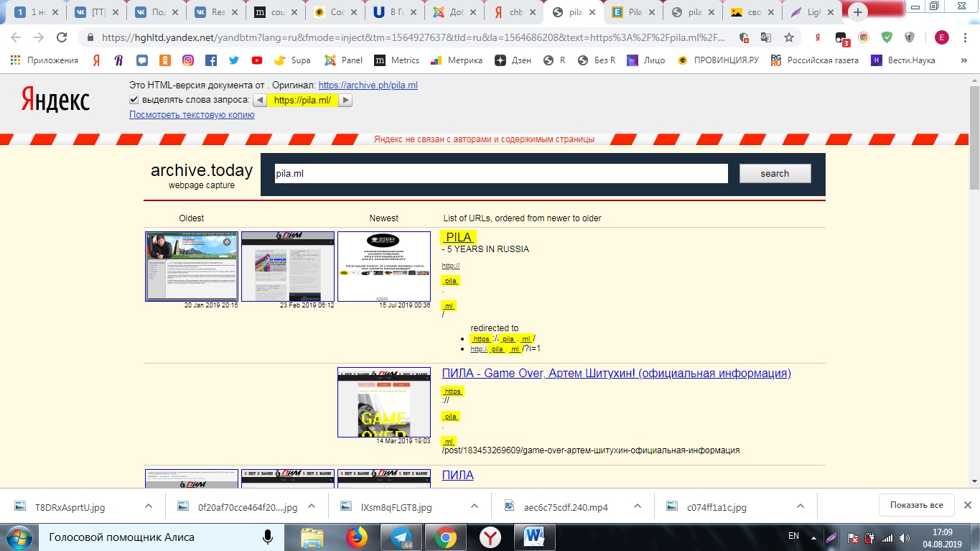Click the browser address bar URL
Viewport: 980px width, 551px height.
point(413,37)
